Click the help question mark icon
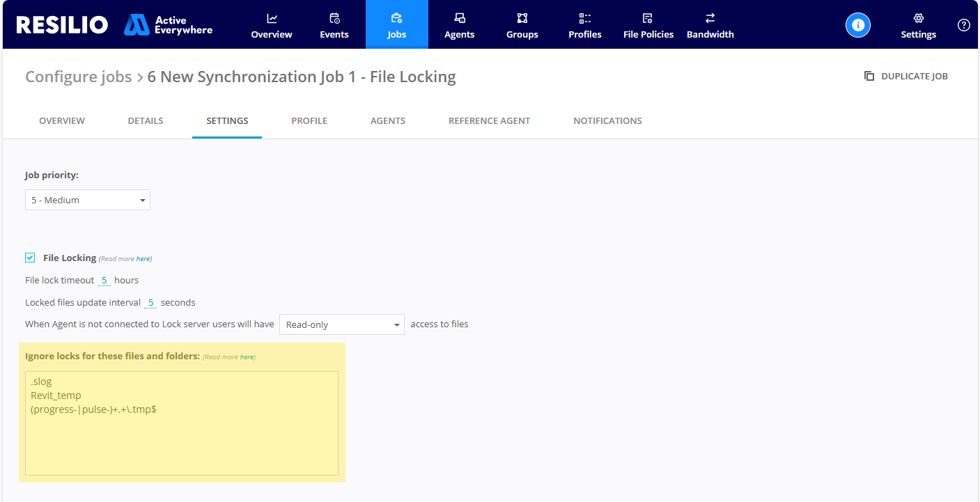 [x=963, y=24]
